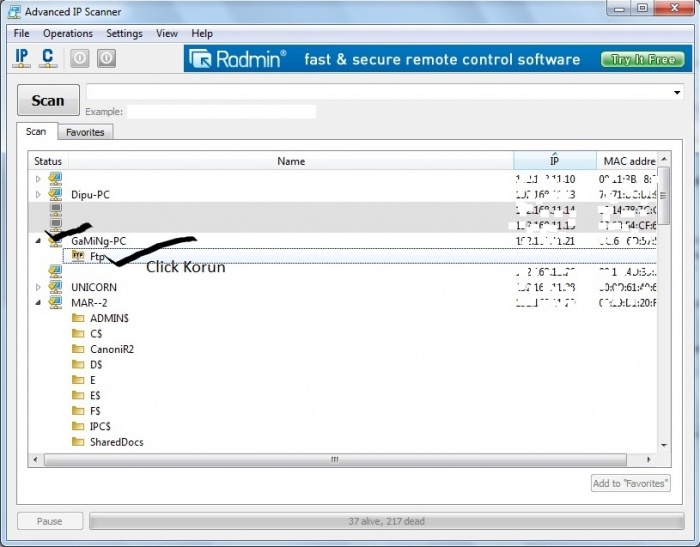
Task: Select the Dipu-PC name text
Action: (x=90, y=195)
